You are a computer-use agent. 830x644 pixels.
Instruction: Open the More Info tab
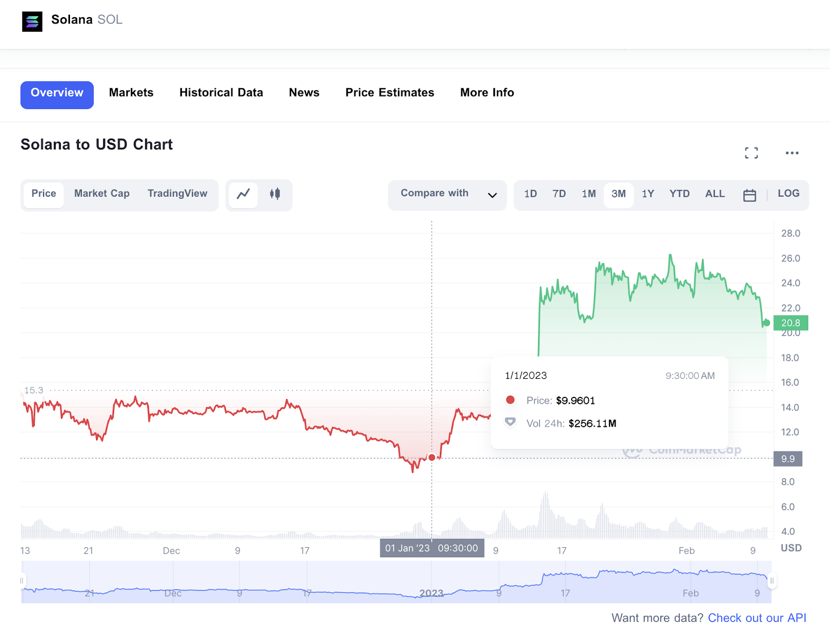coord(487,93)
